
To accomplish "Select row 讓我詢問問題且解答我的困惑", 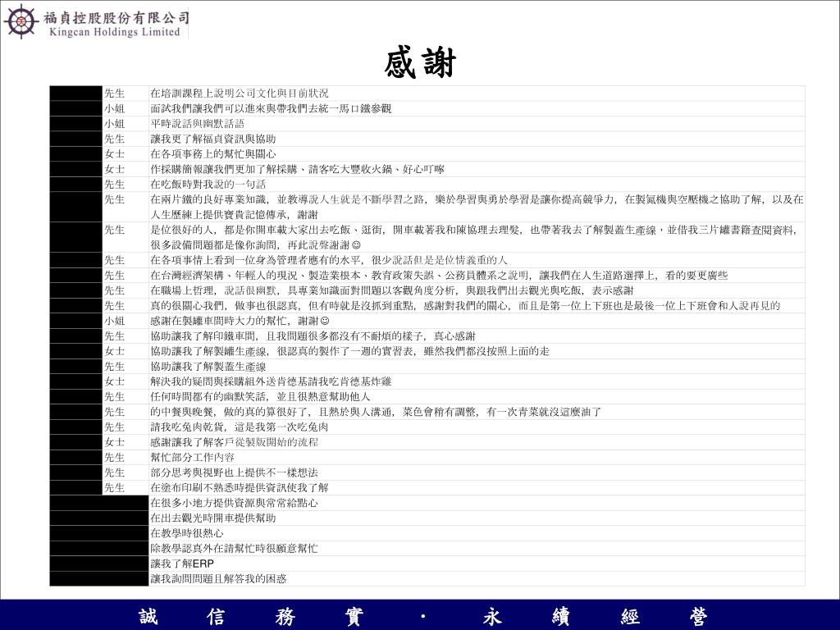I will click(427, 578).
